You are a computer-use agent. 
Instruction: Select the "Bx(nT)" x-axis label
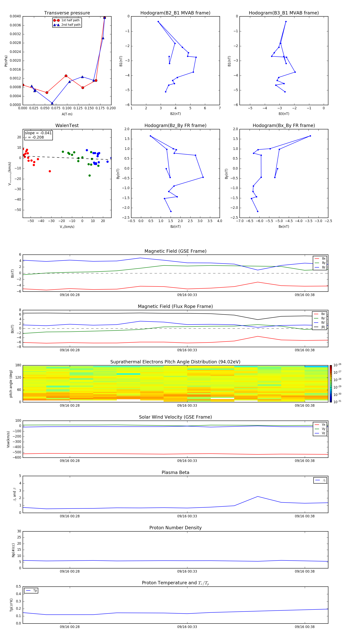[x=284, y=227]
